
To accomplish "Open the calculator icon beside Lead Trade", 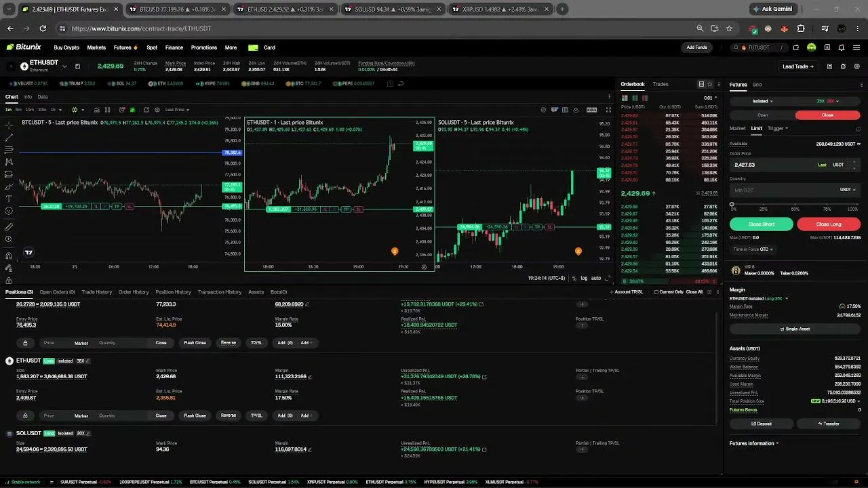I will point(829,66).
